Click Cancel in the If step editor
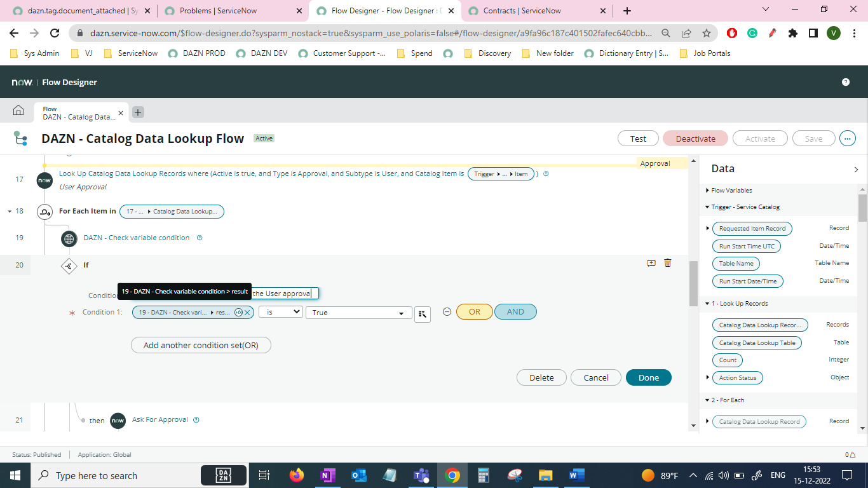The width and height of the screenshot is (868, 488). [x=596, y=377]
